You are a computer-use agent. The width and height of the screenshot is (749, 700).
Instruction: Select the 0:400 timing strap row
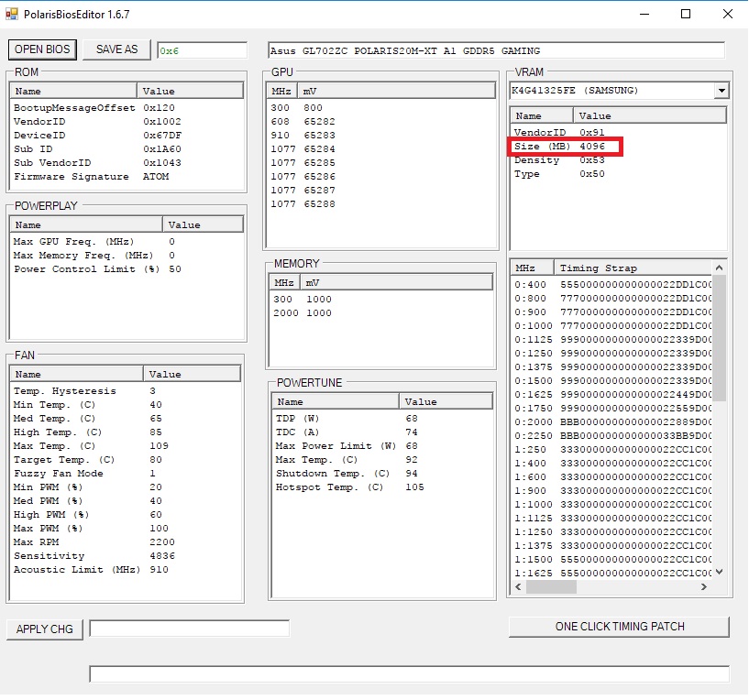tap(611, 285)
